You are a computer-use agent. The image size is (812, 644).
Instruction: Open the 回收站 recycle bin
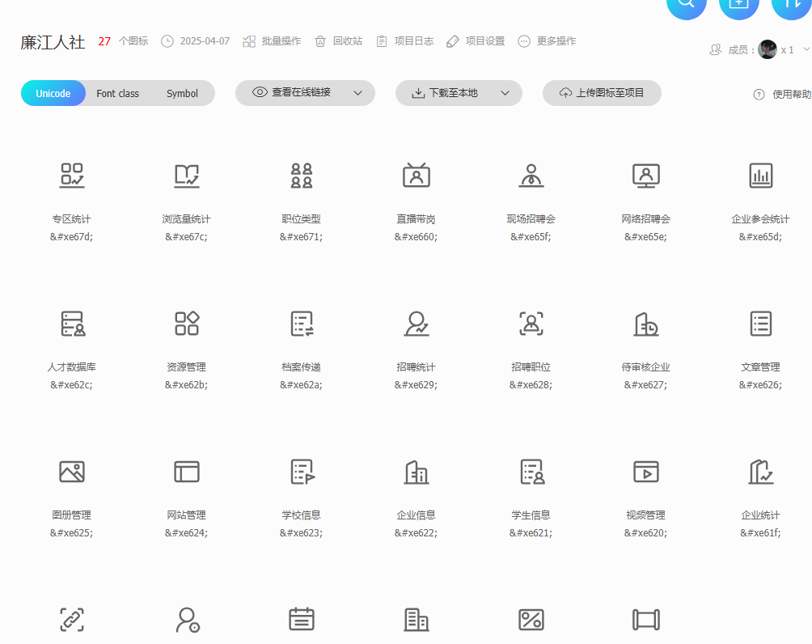pos(338,41)
